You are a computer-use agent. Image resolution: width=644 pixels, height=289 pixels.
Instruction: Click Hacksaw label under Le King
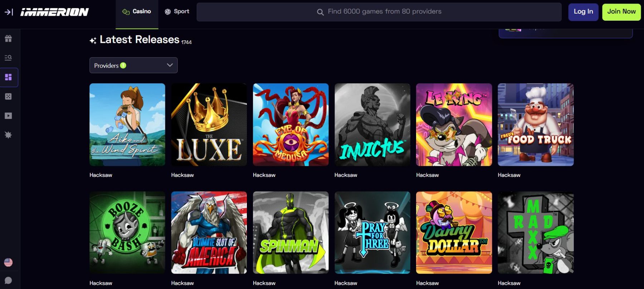tap(427, 175)
